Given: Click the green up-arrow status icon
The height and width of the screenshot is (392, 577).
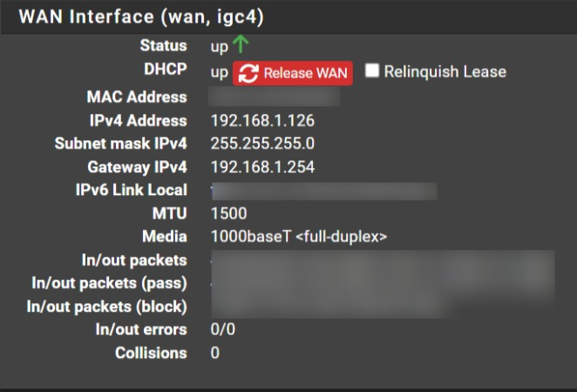Looking at the screenshot, I should click(241, 44).
